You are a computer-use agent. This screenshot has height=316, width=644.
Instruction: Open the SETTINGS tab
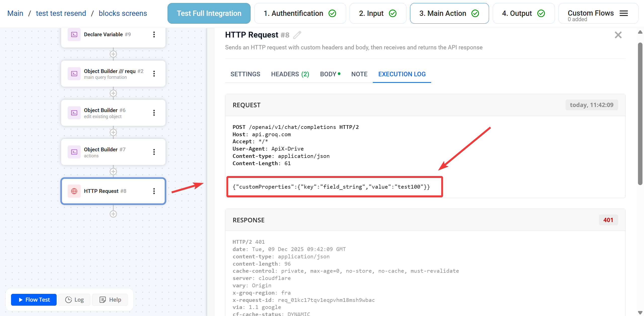click(245, 74)
